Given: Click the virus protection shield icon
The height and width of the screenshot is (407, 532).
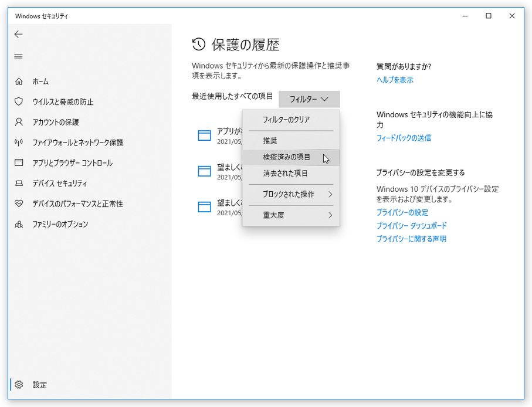Looking at the screenshot, I should [19, 102].
